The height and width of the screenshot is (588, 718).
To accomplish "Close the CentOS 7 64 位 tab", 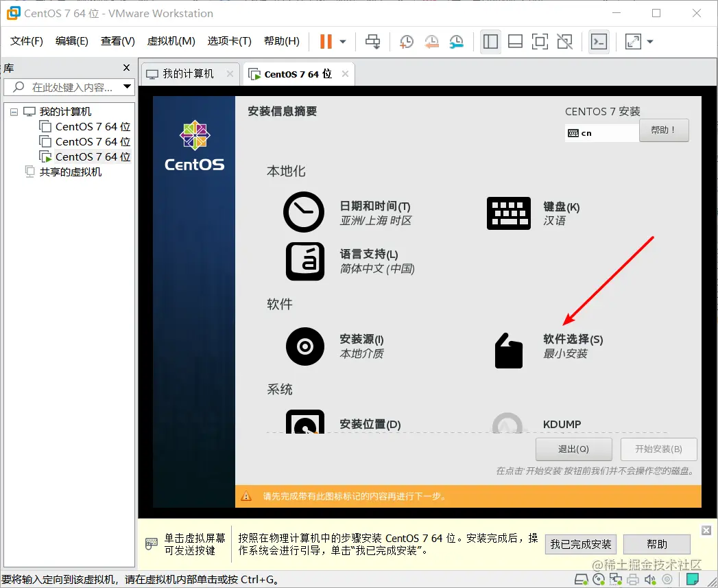I will pyautogui.click(x=345, y=74).
